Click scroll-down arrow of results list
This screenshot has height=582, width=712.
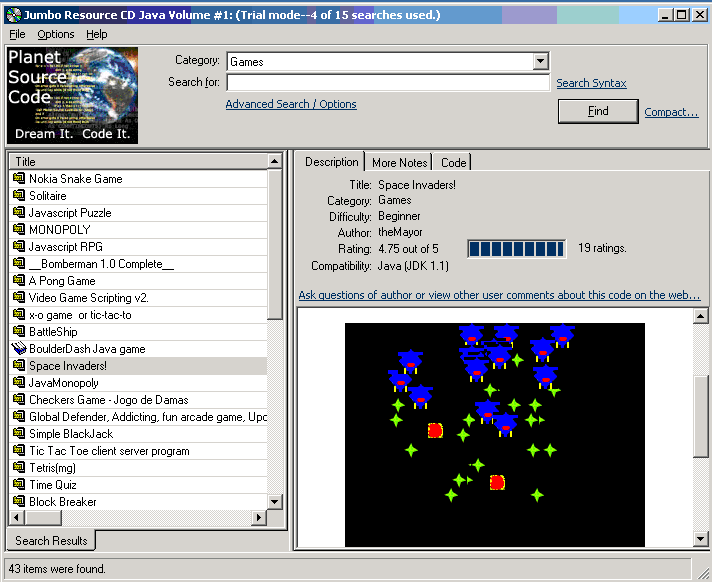[x=275, y=502]
